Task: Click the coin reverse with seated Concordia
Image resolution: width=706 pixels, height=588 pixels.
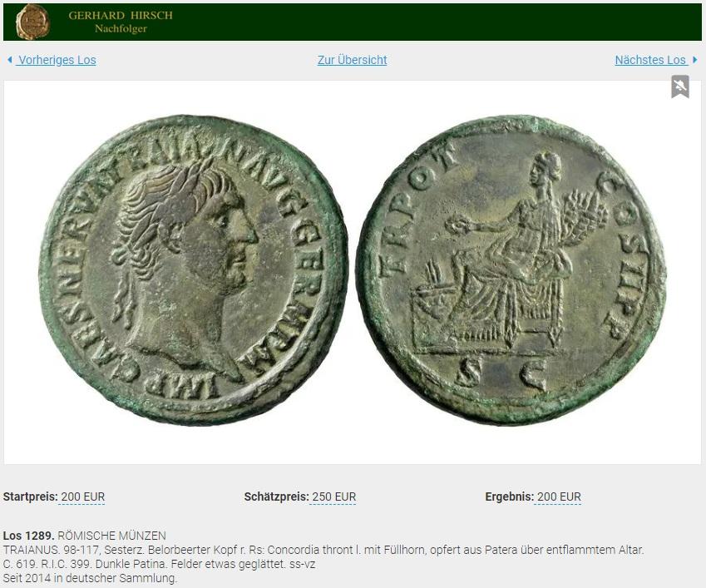Action: [513, 269]
